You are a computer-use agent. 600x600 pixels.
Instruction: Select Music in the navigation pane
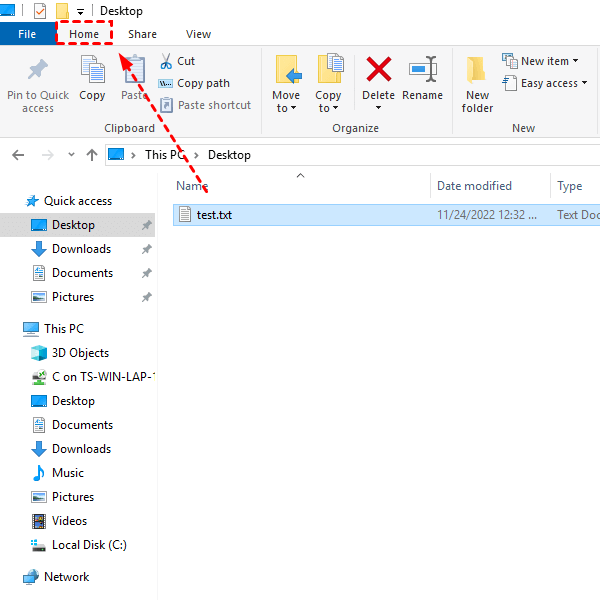tap(68, 473)
